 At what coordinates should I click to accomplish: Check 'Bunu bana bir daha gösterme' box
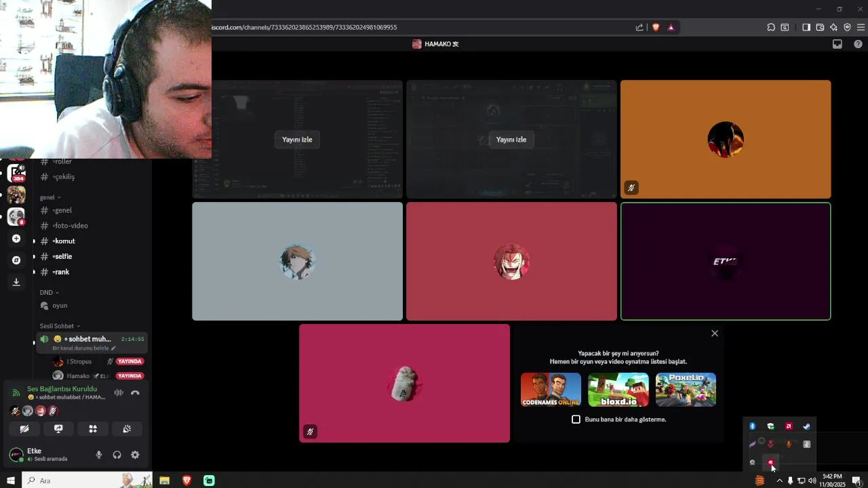(576, 420)
